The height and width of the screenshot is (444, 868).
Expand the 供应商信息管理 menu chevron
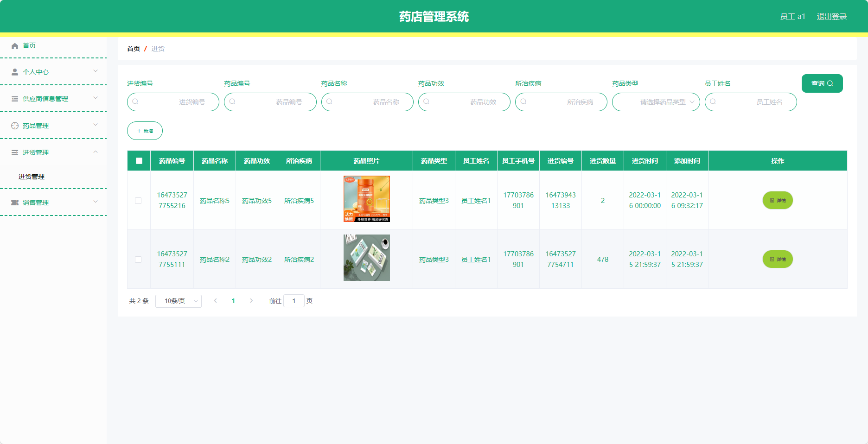(96, 98)
